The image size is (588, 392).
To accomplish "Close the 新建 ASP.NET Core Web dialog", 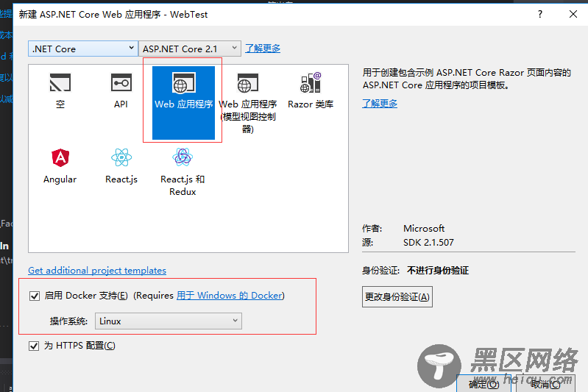I will [x=573, y=14].
